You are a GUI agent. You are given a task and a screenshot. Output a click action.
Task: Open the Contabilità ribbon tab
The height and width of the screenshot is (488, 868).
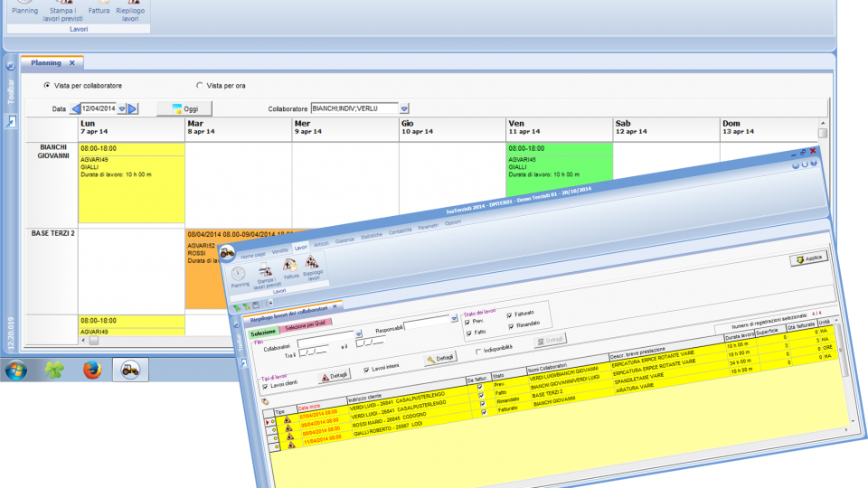pyautogui.click(x=400, y=231)
